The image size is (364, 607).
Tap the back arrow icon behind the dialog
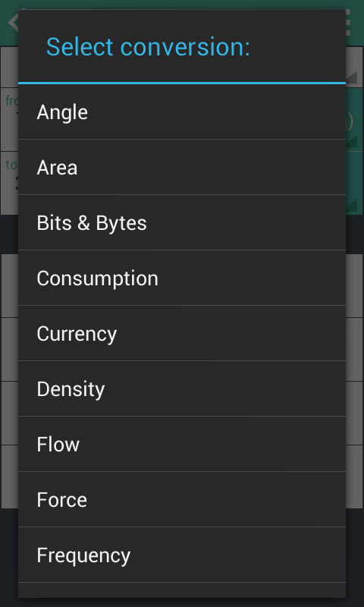click(x=13, y=22)
